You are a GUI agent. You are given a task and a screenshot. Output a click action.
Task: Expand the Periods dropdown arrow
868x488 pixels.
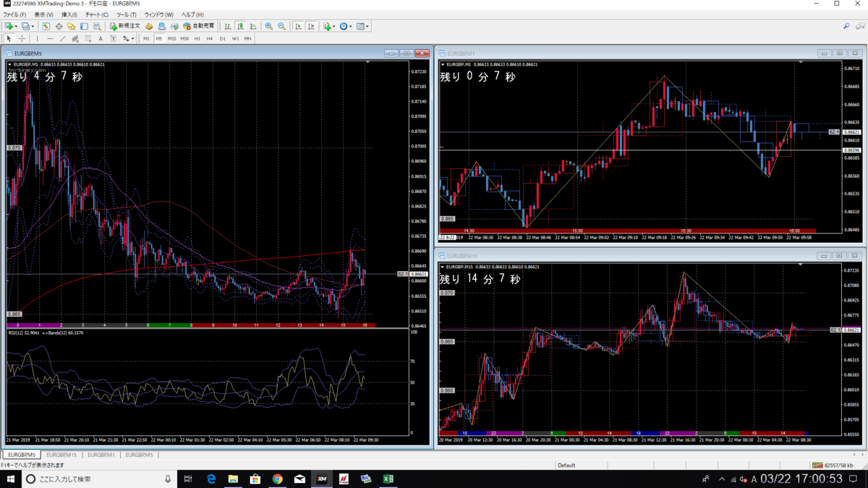click(350, 26)
